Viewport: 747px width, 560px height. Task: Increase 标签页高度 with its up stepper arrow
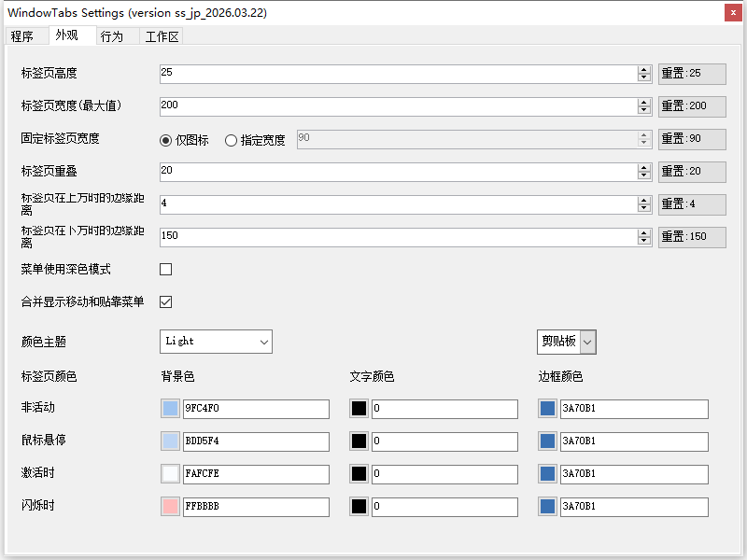click(643, 69)
